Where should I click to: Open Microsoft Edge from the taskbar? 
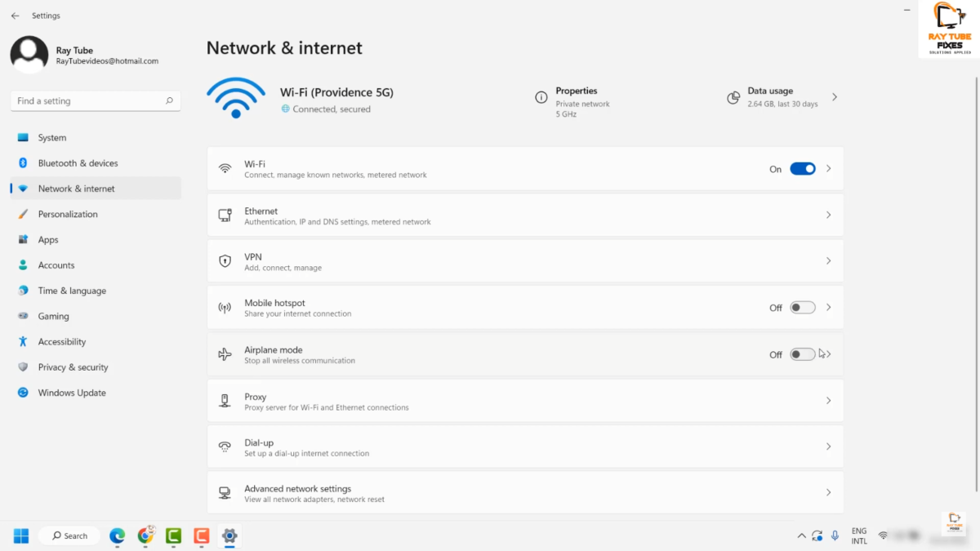pyautogui.click(x=118, y=535)
